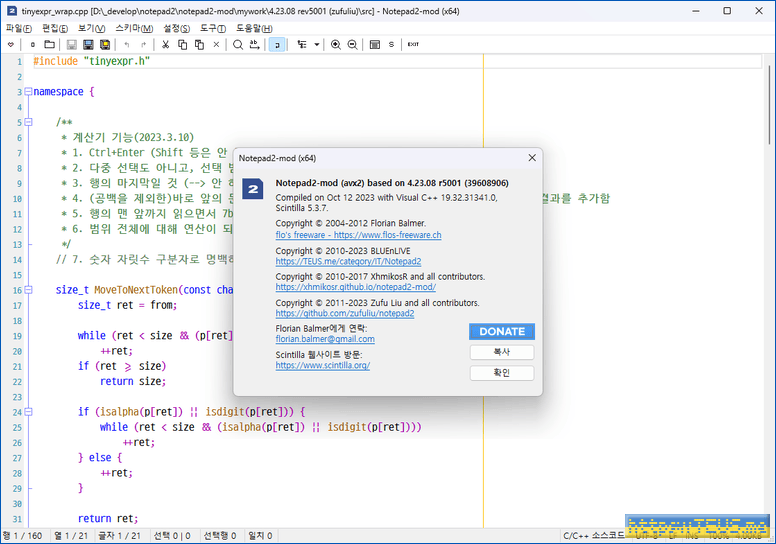The width and height of the screenshot is (776, 544).
Task: Click version text in About dialog heading
Action: 392,183
